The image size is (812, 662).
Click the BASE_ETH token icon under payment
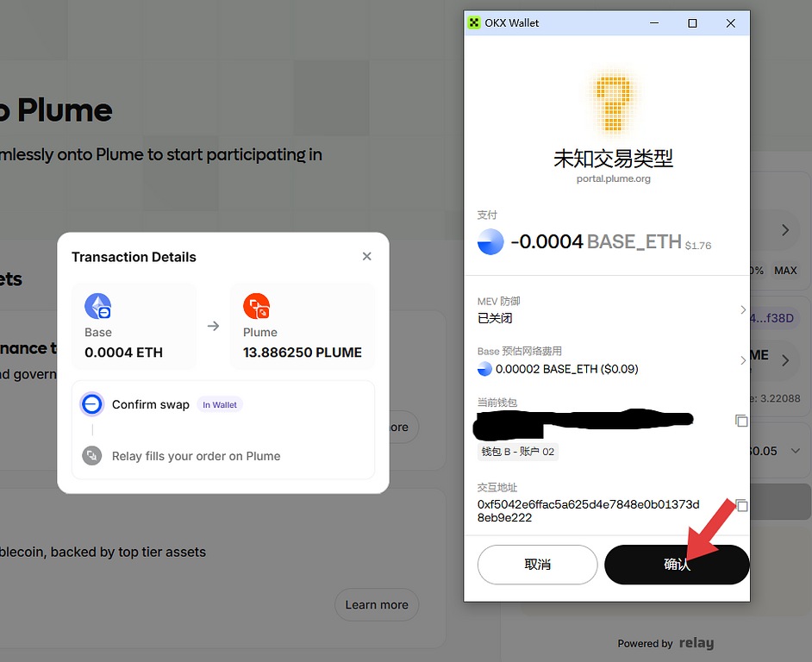point(490,242)
